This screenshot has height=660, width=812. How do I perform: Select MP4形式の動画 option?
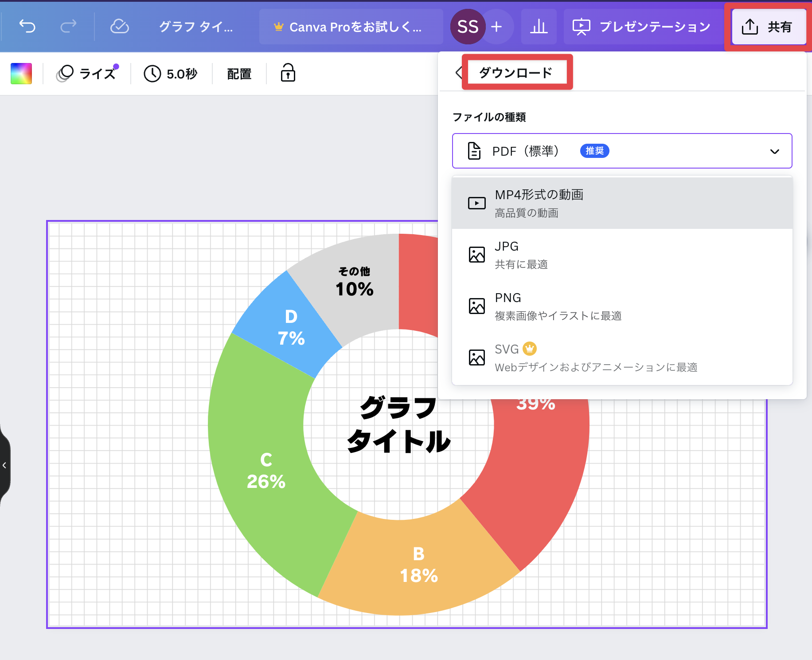[622, 203]
